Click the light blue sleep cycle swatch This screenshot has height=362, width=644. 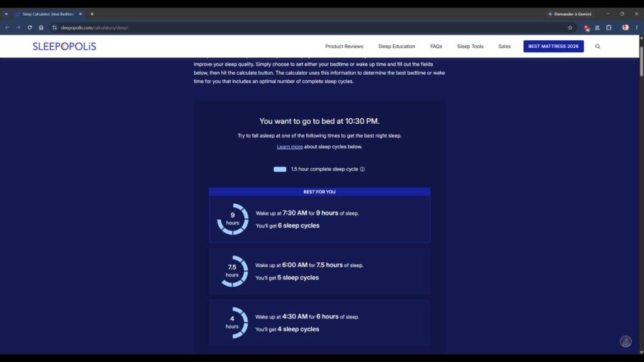coord(280,169)
